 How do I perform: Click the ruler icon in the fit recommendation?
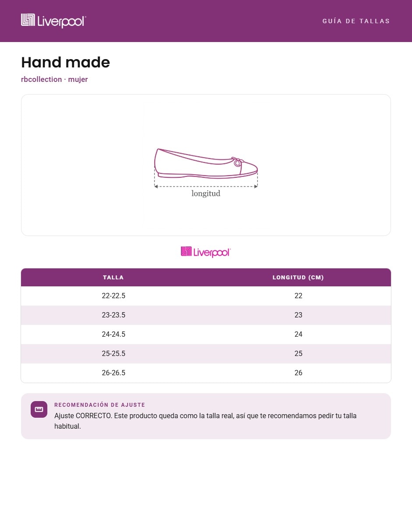39,409
